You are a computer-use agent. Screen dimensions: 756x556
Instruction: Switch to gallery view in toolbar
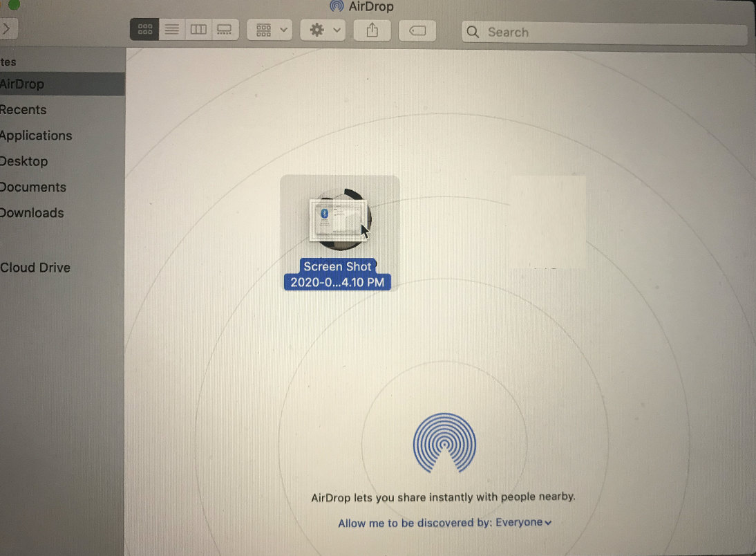224,30
